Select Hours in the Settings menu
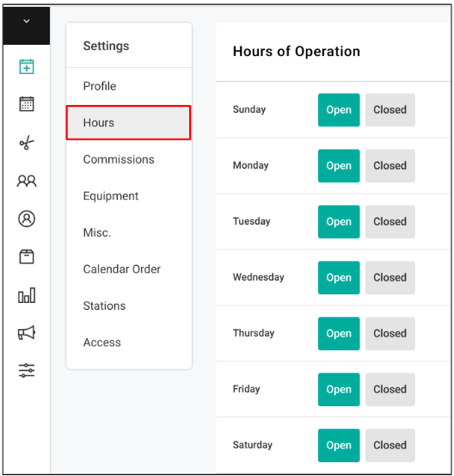Screen dimensions: 454x476 point(129,122)
